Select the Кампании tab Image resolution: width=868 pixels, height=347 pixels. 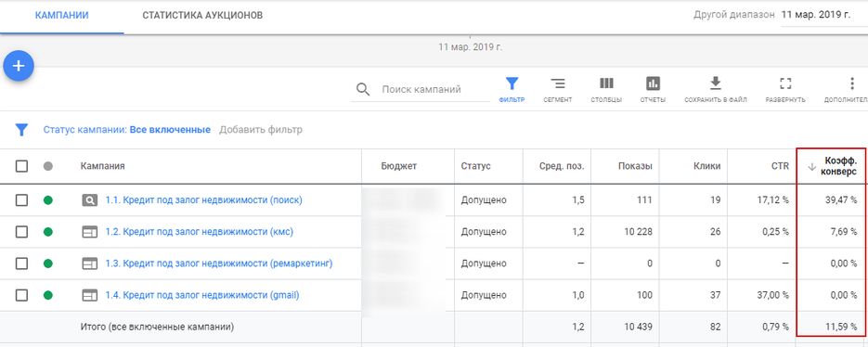click(62, 16)
